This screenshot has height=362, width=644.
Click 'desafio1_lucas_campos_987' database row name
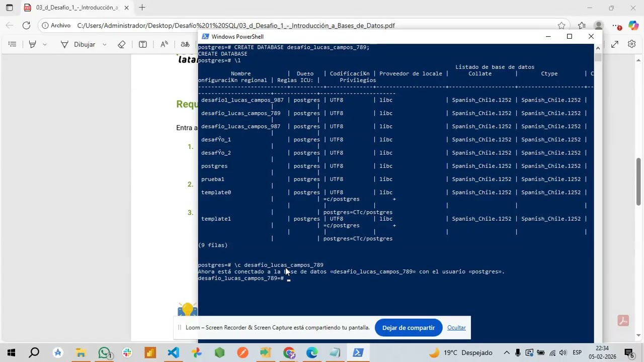243,100
